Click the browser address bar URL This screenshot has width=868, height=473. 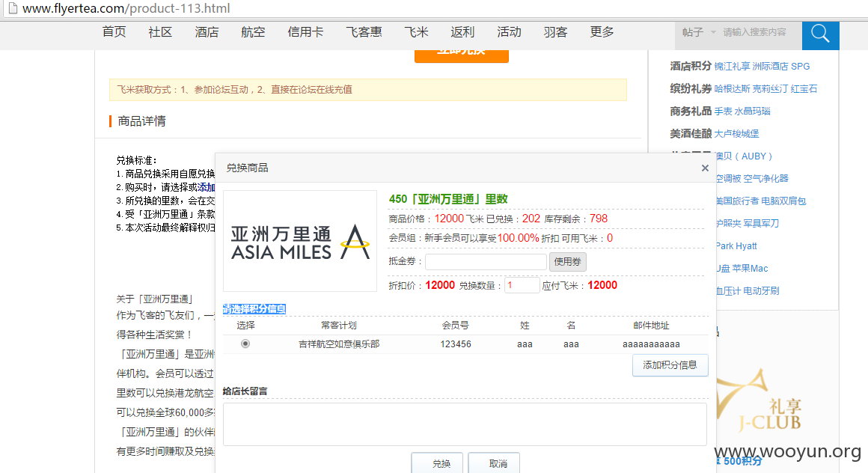(x=126, y=8)
